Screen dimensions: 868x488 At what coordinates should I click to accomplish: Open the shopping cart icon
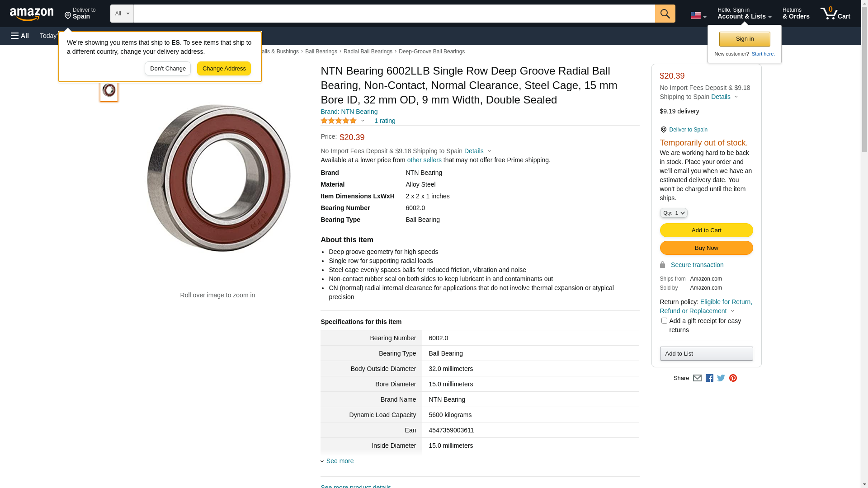[x=835, y=14]
